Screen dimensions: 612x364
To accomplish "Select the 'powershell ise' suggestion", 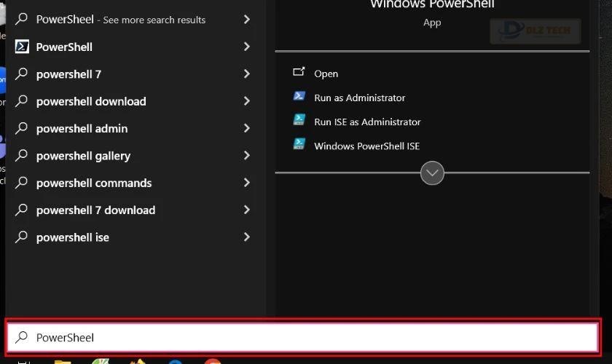I will 73,237.
